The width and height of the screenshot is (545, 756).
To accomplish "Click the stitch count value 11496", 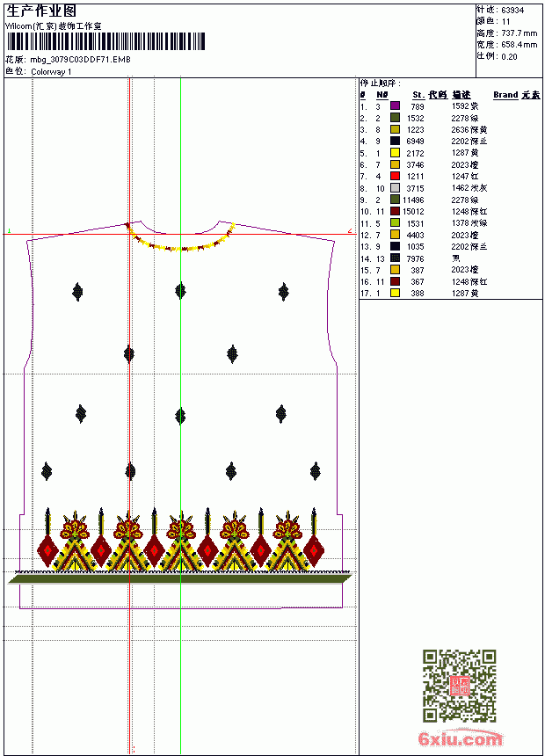I will [413, 200].
